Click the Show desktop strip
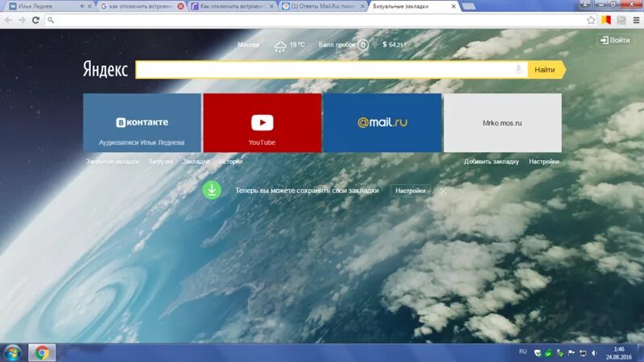 pos(640,353)
